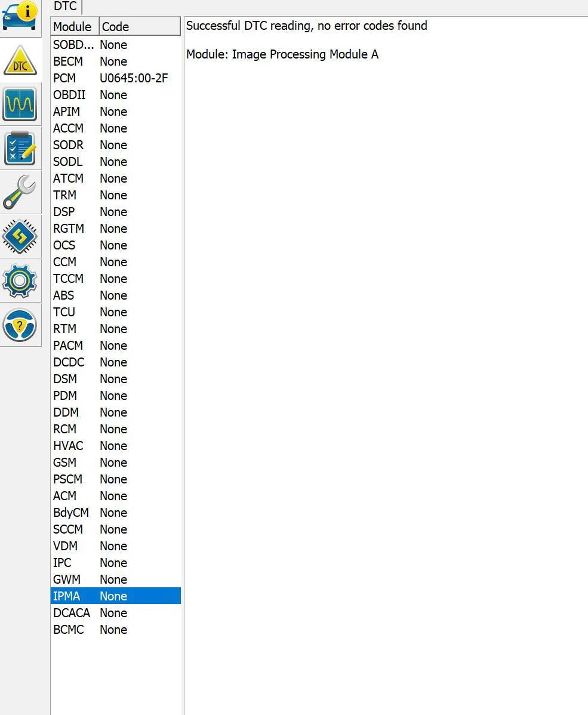This screenshot has width=588, height=715.
Task: Pick the HVAC module in list
Action: point(115,446)
